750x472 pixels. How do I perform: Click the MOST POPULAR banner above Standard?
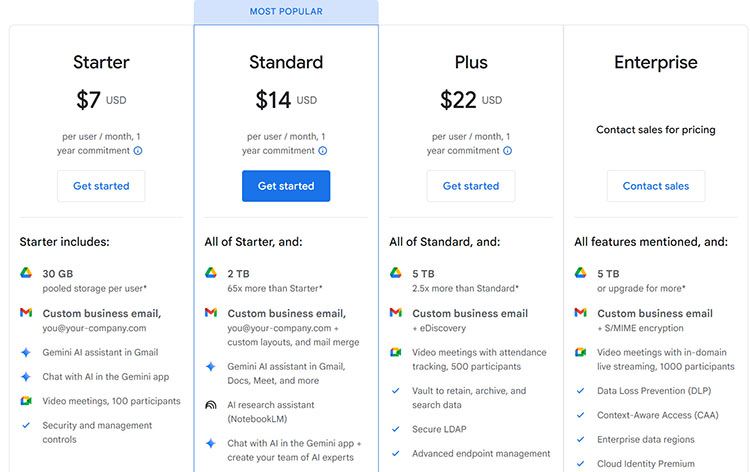coord(286,11)
